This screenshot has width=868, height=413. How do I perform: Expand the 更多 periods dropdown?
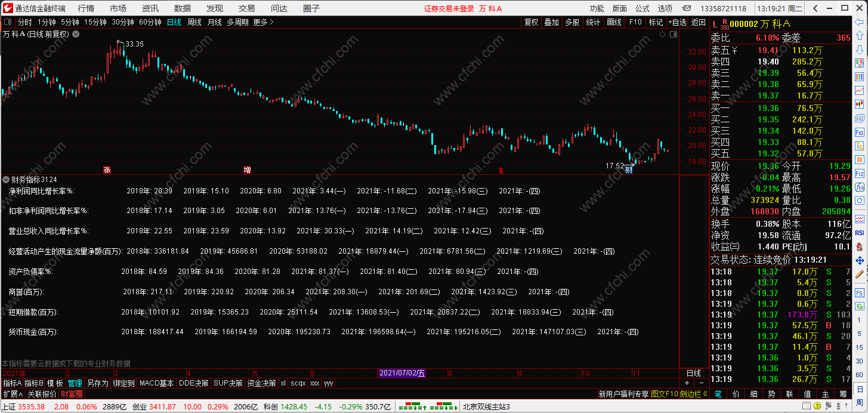click(263, 22)
